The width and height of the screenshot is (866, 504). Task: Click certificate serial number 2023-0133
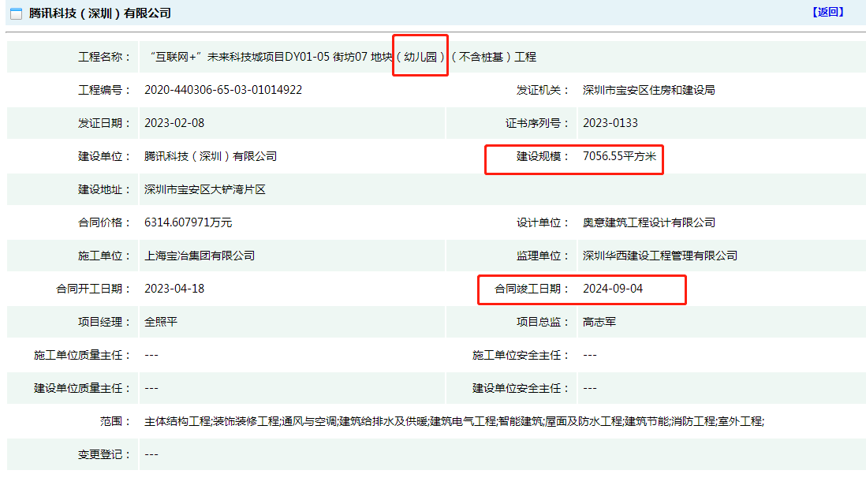[610, 123]
